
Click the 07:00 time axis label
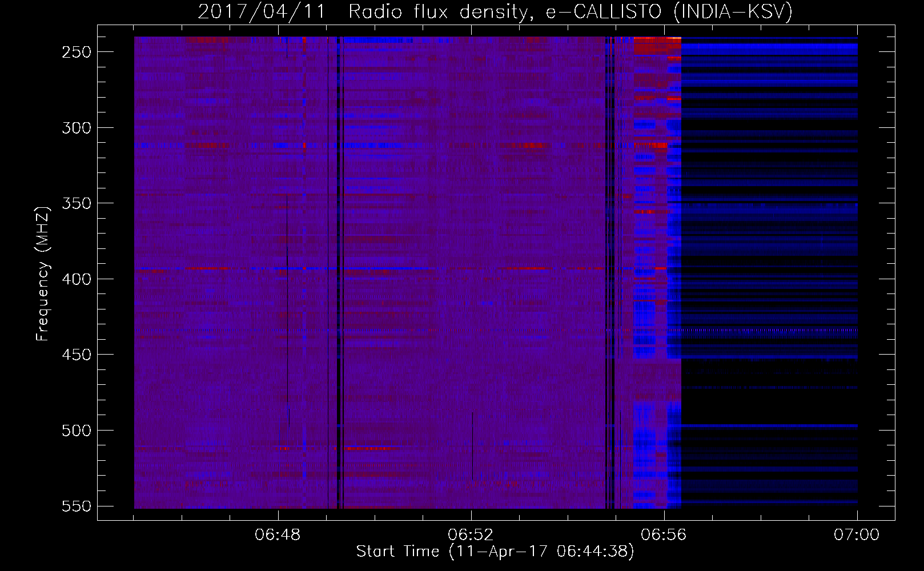[x=857, y=535]
